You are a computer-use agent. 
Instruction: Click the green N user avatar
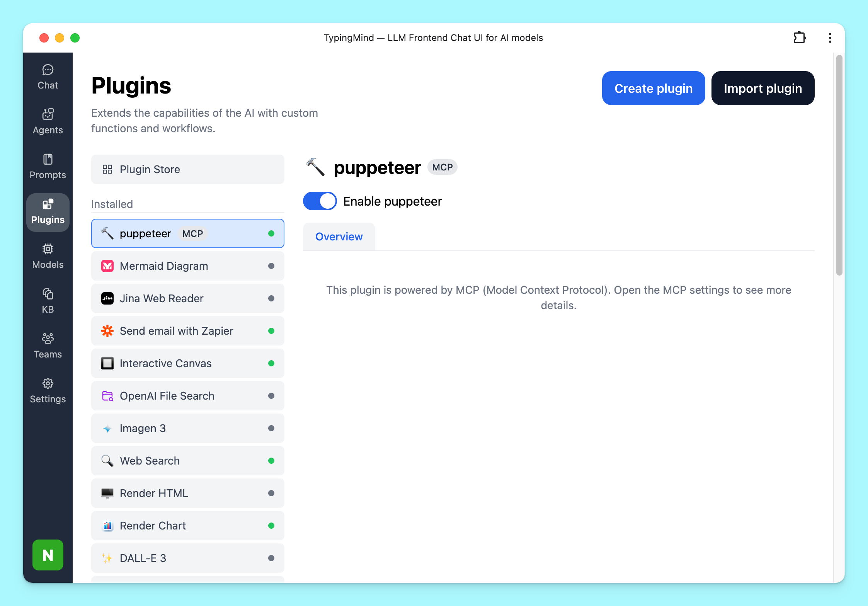coord(48,555)
